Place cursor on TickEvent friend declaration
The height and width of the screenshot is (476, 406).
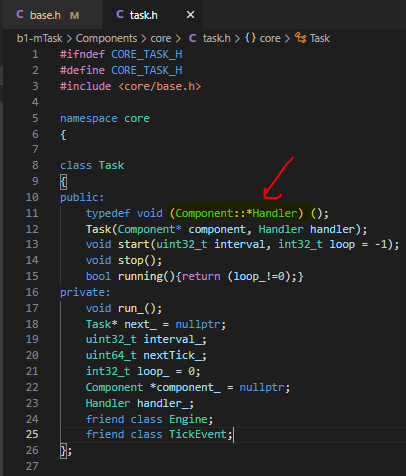(198, 434)
